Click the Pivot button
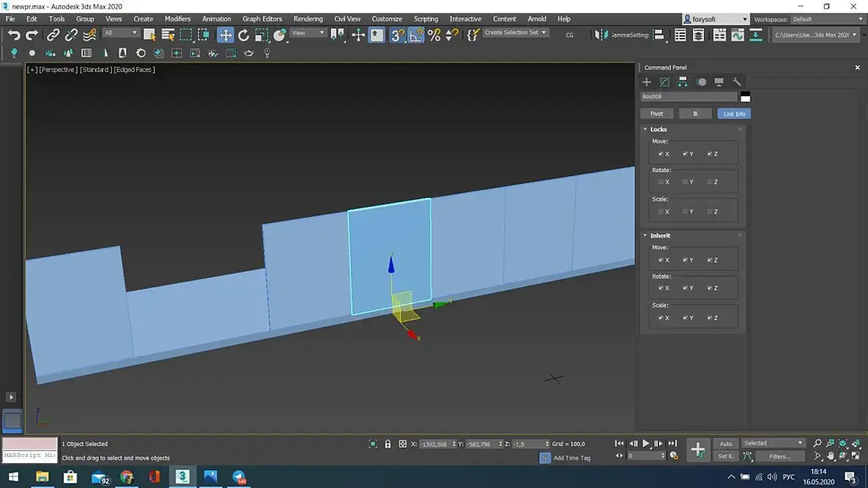 (x=656, y=114)
